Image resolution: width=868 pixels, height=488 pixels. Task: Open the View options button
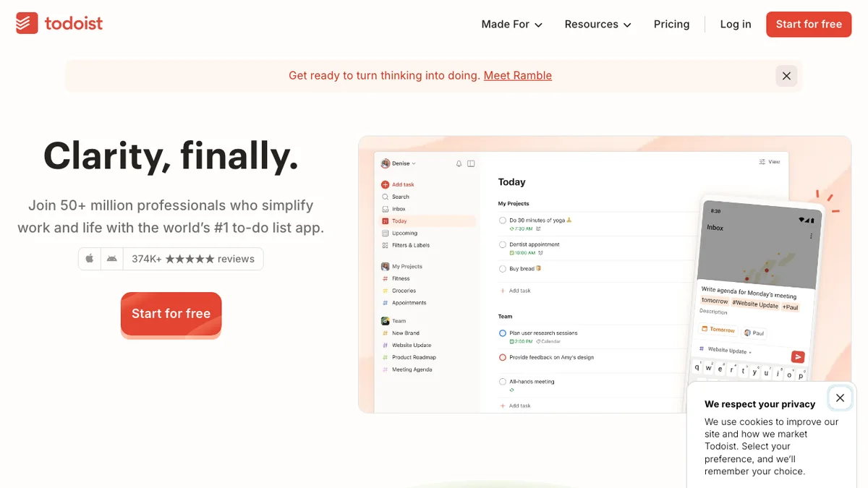pyautogui.click(x=770, y=162)
